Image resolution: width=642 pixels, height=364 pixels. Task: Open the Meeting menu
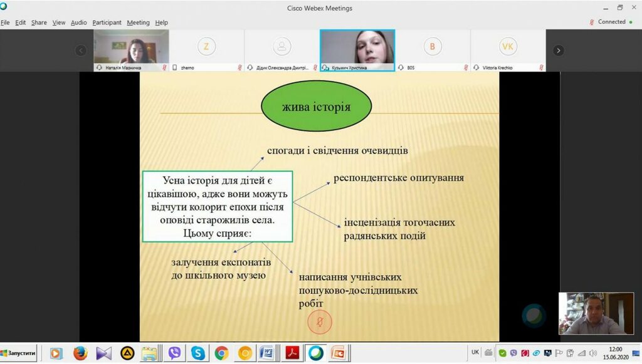tap(138, 22)
